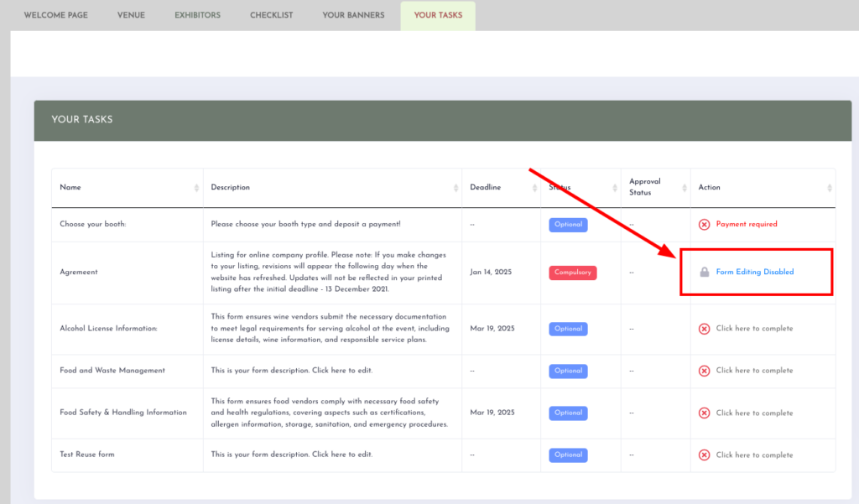
Task: Sort the table by Description column arrows
Action: click(x=456, y=188)
